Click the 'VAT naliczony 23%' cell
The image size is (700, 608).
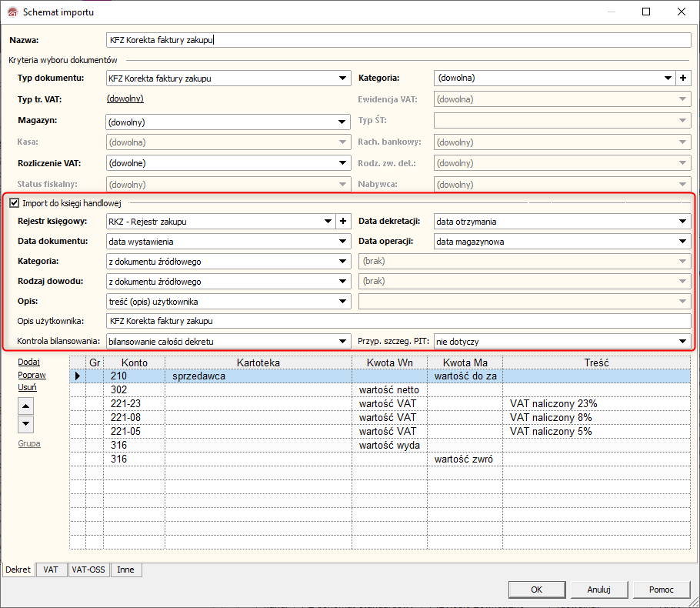point(596,404)
